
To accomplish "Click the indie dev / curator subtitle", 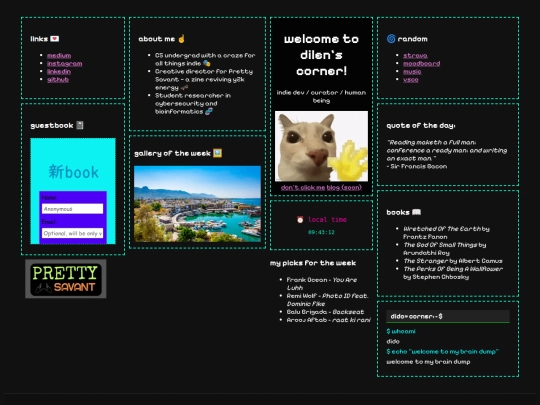I will pyautogui.click(x=321, y=96).
